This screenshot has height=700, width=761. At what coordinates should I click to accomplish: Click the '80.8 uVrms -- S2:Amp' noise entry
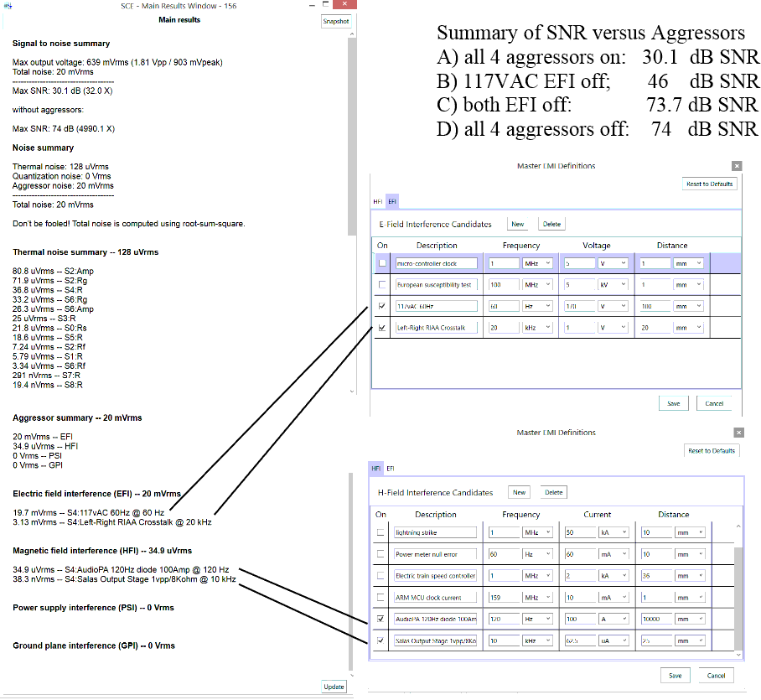coord(53,271)
